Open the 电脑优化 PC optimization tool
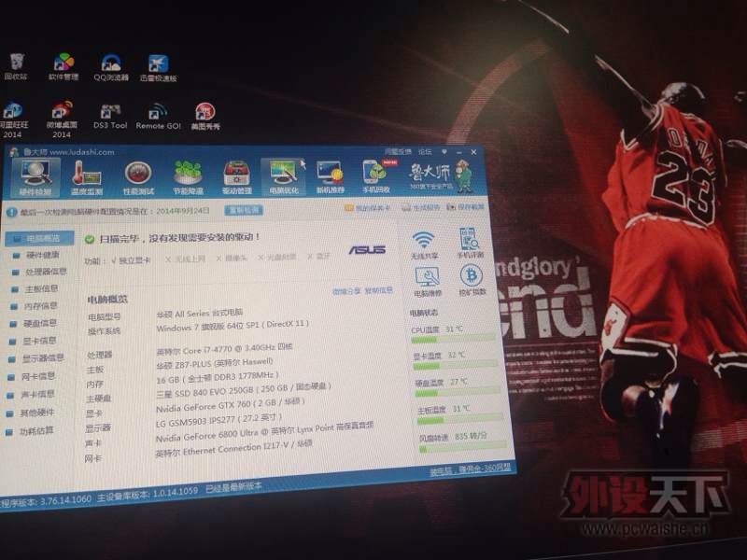Viewport: 747px width, 560px height. tap(284, 176)
